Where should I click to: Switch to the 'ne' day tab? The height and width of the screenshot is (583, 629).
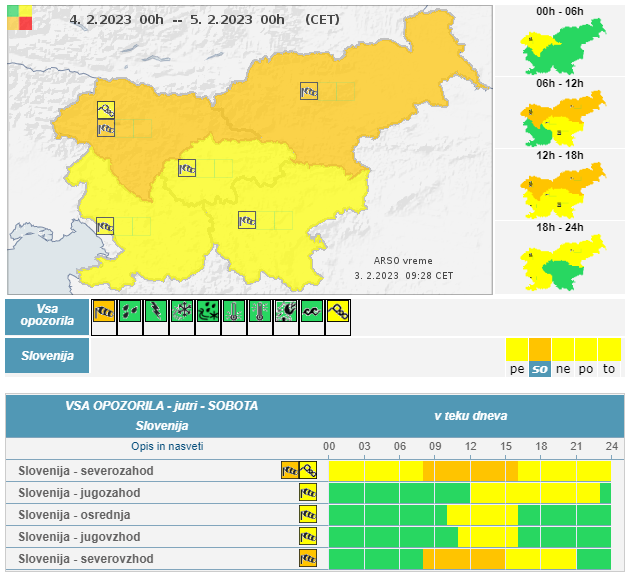click(563, 369)
